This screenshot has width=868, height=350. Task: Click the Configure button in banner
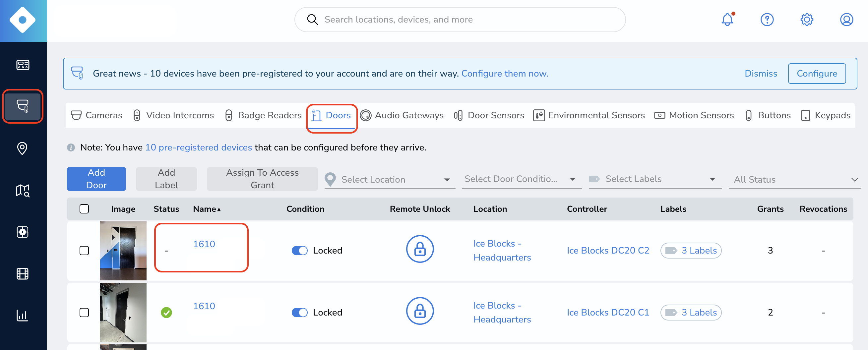pyautogui.click(x=817, y=74)
